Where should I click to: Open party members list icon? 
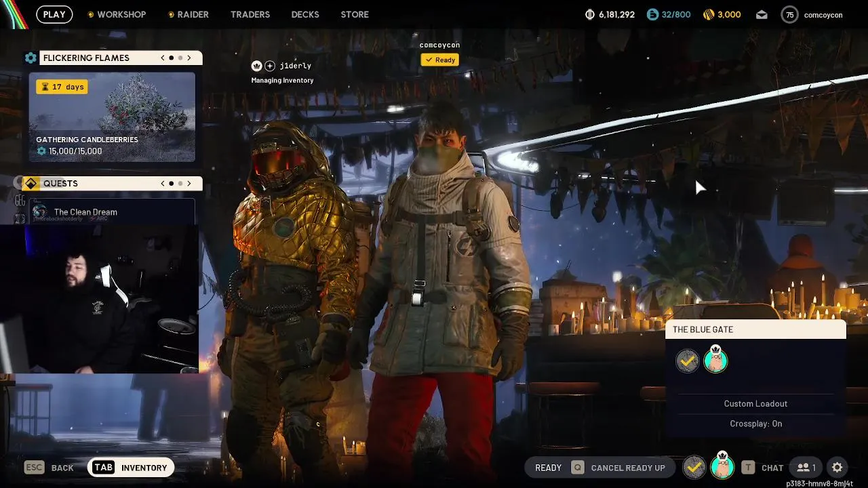pyautogui.click(x=806, y=468)
